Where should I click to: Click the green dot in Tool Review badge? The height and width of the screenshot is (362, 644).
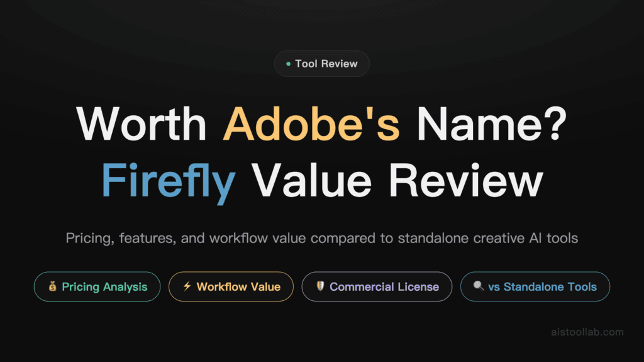tap(288, 64)
